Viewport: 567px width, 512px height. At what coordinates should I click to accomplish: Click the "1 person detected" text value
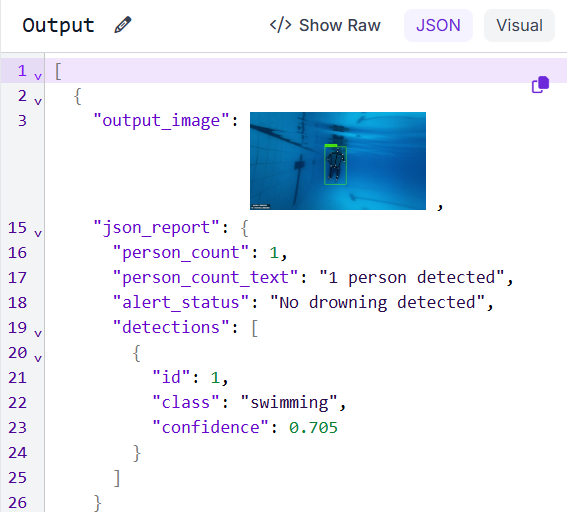(x=412, y=277)
